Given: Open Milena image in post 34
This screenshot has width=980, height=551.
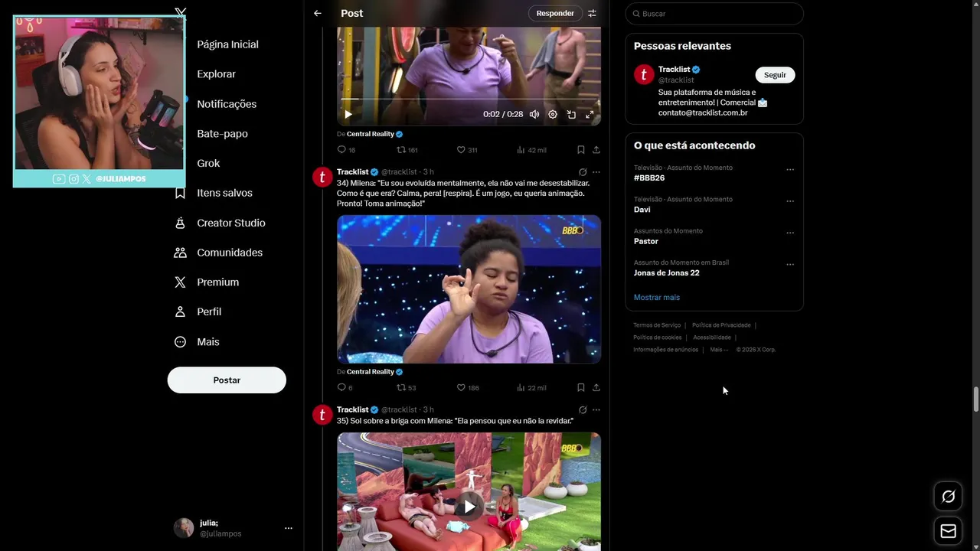Looking at the screenshot, I should point(469,289).
